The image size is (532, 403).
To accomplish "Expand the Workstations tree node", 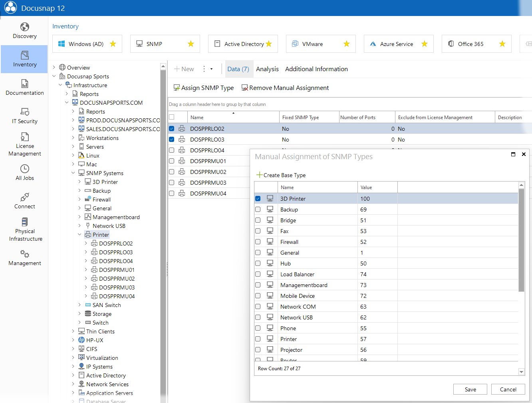I will click(73, 138).
